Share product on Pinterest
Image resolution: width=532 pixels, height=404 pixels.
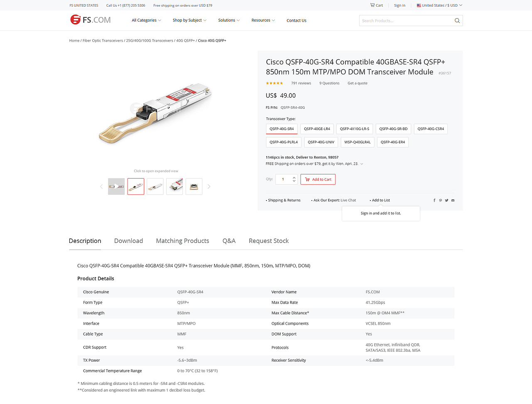coord(441,201)
